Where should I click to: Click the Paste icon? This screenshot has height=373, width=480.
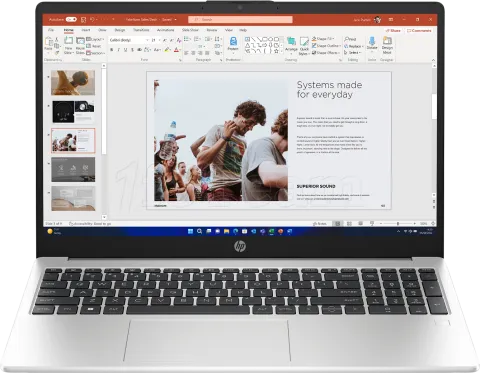tap(49, 43)
